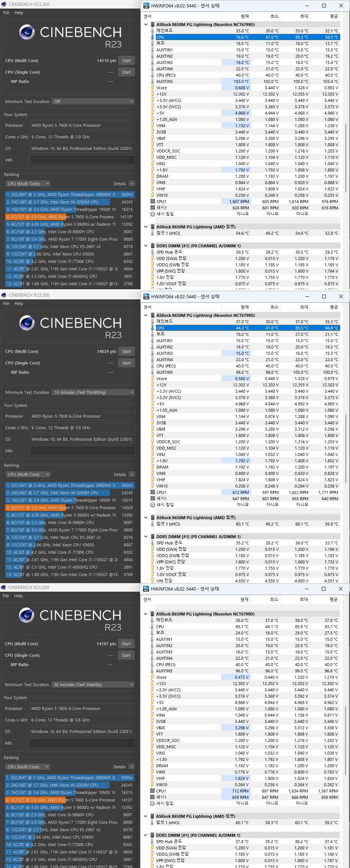Start Single Core test below 14110 pts
The image size is (350, 868).
(x=126, y=72)
